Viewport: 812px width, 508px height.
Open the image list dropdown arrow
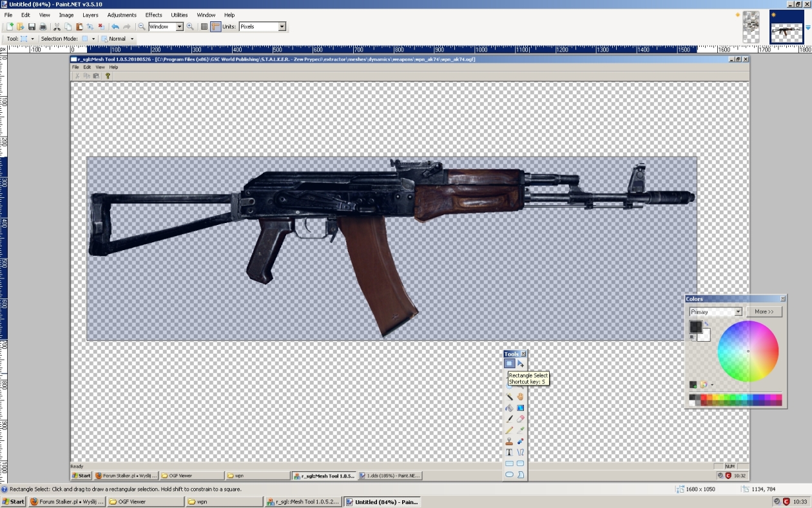[x=808, y=27]
